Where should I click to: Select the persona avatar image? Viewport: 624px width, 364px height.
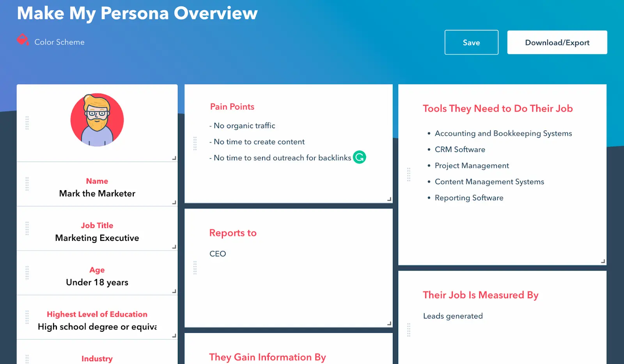[x=97, y=120]
